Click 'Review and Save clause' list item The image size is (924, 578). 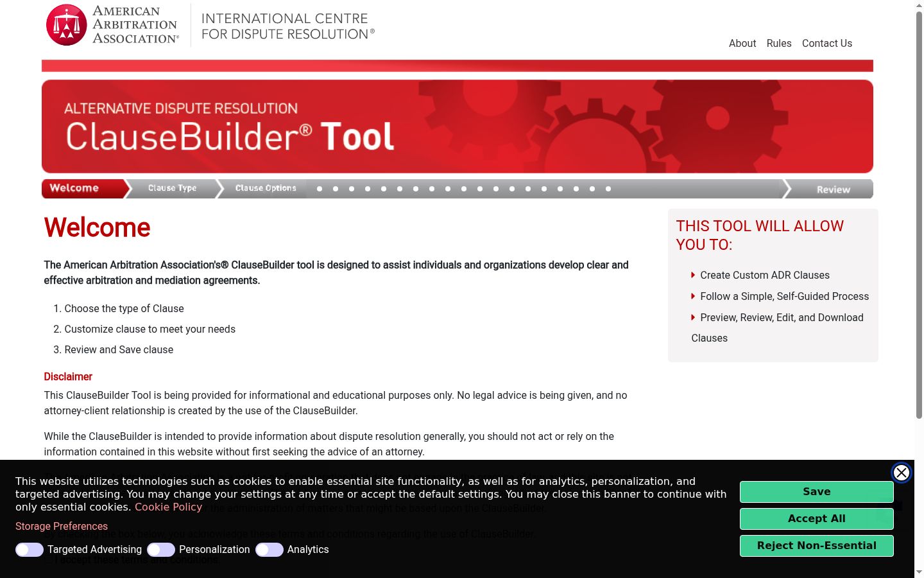coord(119,350)
